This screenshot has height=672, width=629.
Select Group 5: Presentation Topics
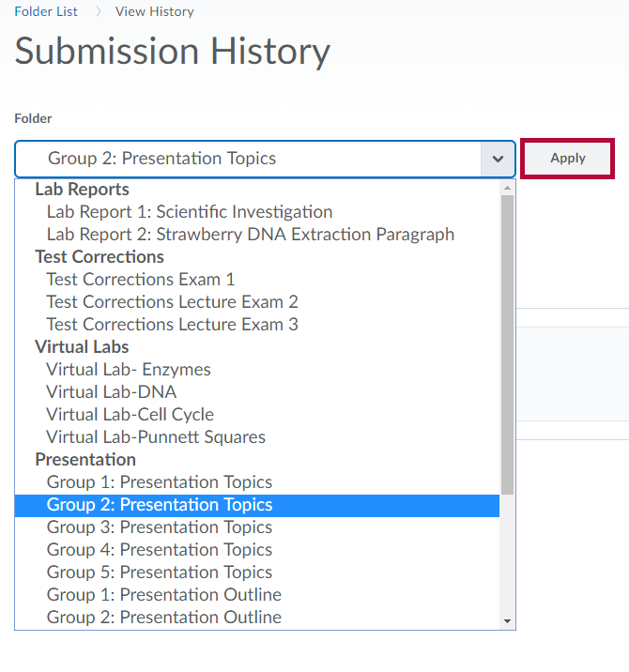tap(160, 573)
